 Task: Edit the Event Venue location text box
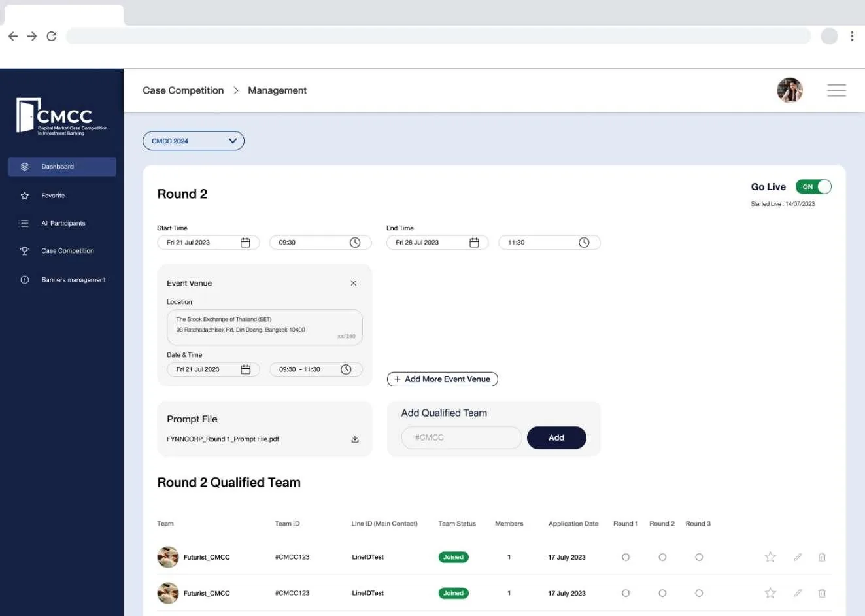265,328
